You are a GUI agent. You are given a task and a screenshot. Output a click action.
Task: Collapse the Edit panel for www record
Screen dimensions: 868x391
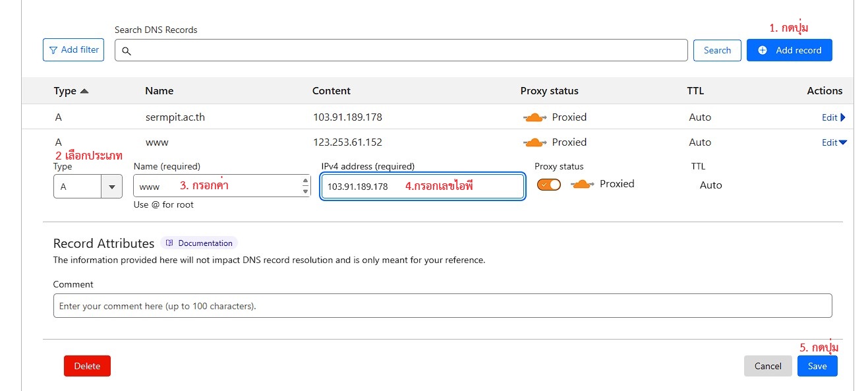[x=833, y=142]
